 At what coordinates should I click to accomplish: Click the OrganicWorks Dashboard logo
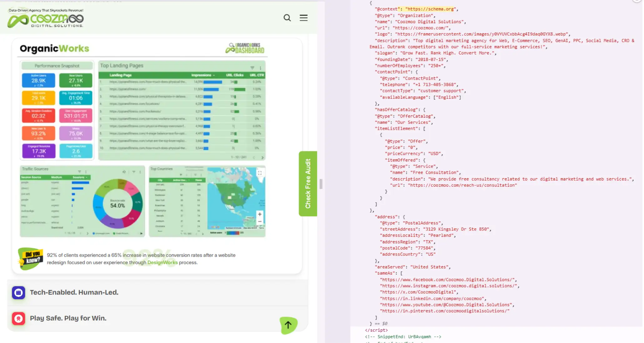click(245, 48)
